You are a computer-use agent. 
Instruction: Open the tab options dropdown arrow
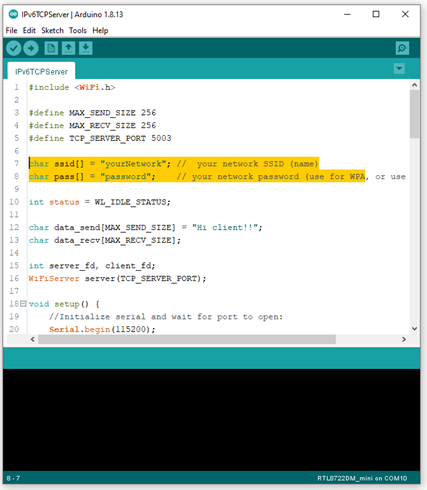[x=399, y=69]
